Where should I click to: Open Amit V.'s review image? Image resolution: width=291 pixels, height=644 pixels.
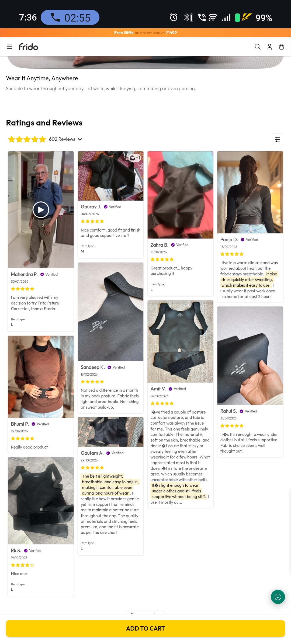(x=181, y=342)
